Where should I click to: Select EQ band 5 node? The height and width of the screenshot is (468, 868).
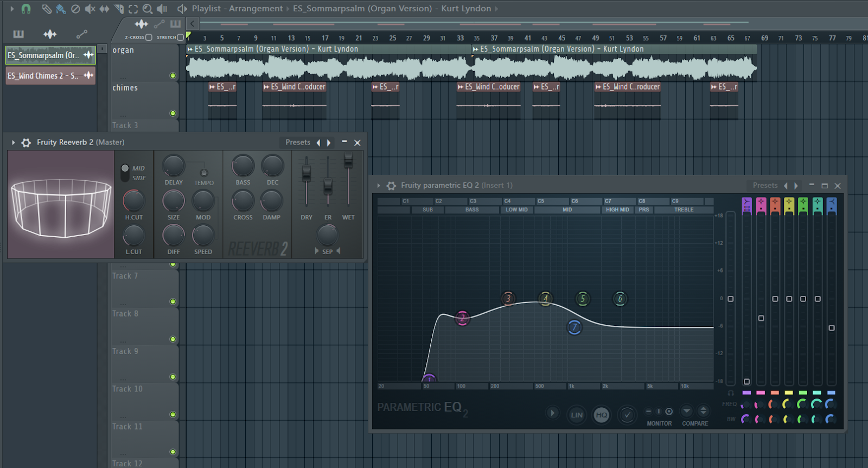pyautogui.click(x=583, y=298)
